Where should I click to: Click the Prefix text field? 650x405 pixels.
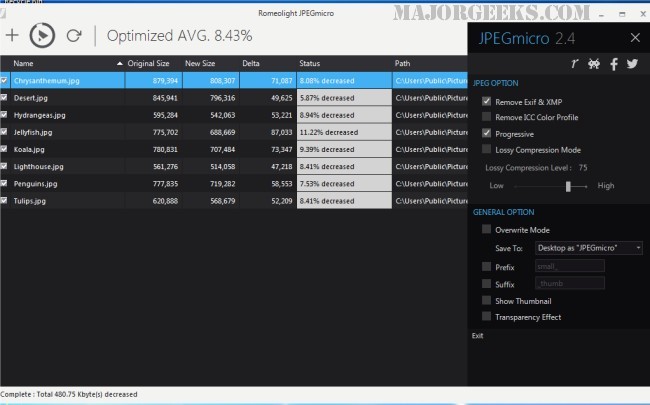[x=570, y=266]
